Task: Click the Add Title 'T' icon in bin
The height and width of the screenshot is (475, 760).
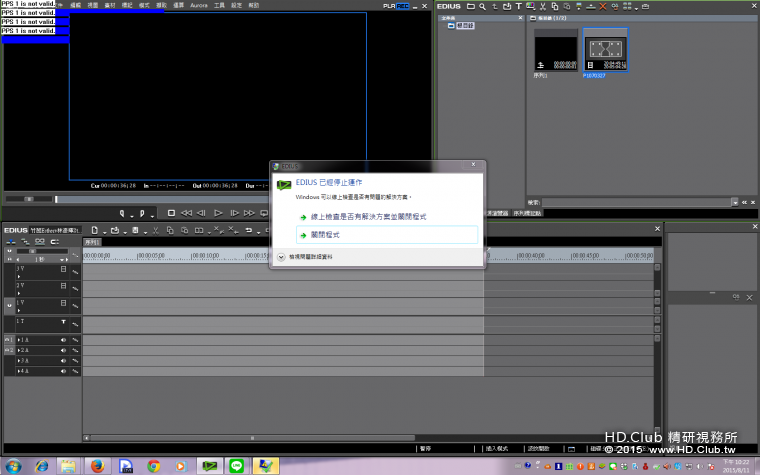Action: [518, 6]
